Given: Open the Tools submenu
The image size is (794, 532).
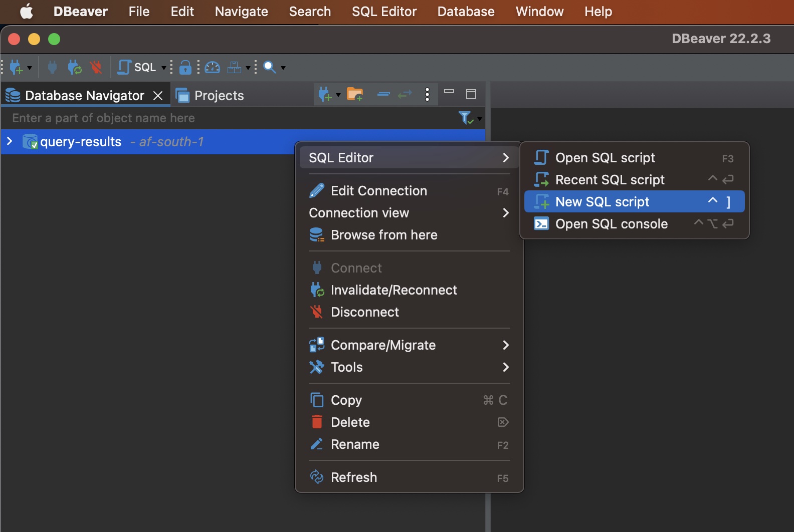Looking at the screenshot, I should coord(410,367).
